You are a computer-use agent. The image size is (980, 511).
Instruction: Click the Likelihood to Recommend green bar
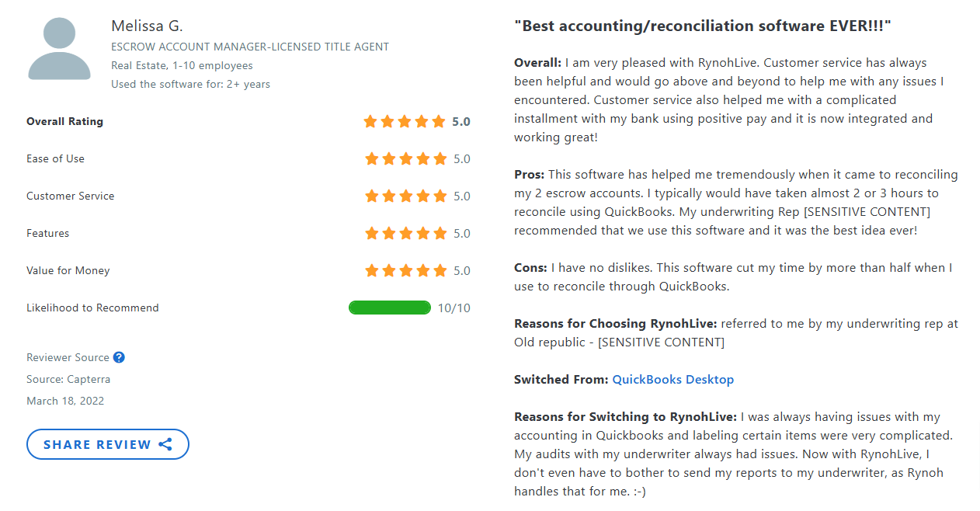(390, 308)
